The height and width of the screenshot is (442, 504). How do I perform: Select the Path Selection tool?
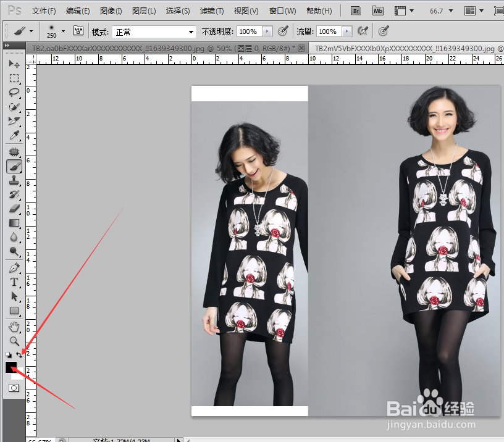(14, 296)
